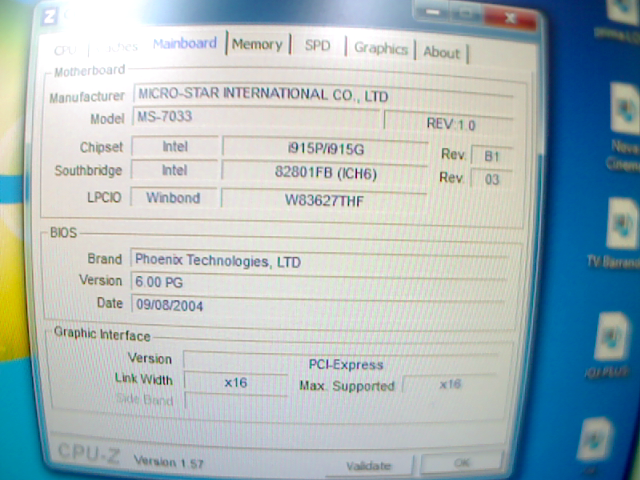Click the Version 1.57 label

pyautogui.click(x=169, y=462)
